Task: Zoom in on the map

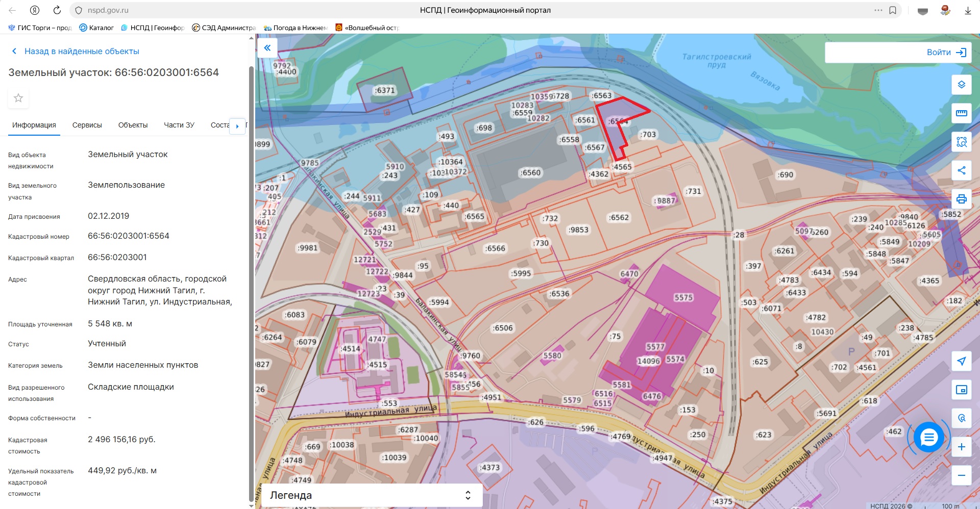Action: pyautogui.click(x=961, y=447)
